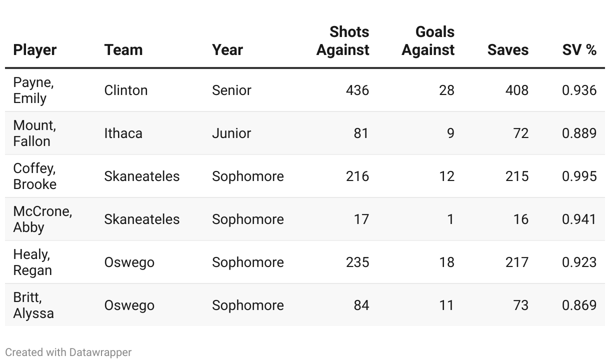
Task: Select the Payne, Emily player cell
Action: 33,90
